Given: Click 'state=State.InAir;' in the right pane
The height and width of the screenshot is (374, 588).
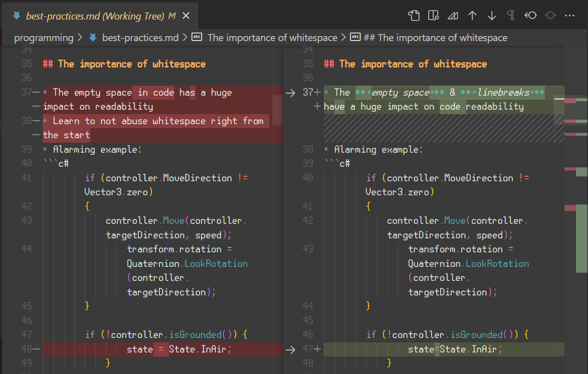Looking at the screenshot, I should pyautogui.click(x=455, y=349).
